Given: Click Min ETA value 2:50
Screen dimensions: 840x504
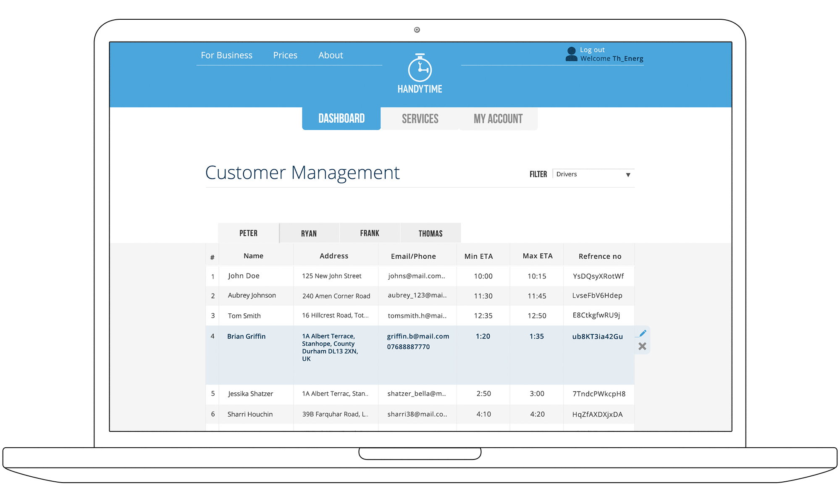Looking at the screenshot, I should [483, 394].
